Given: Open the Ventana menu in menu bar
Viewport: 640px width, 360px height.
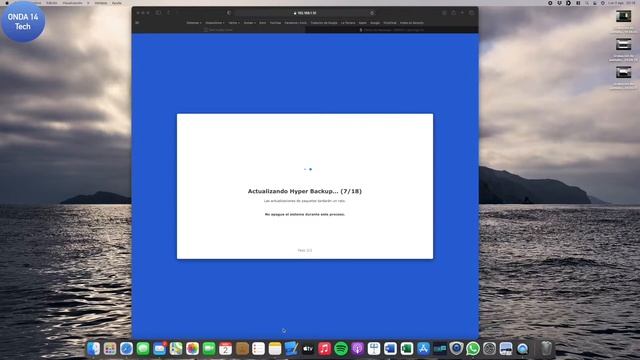Looking at the screenshot, I should [101, 3].
